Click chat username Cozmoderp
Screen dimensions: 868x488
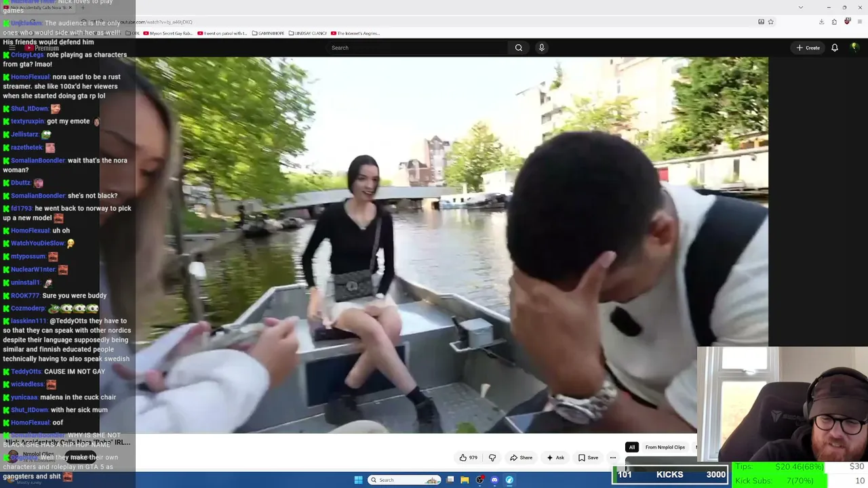click(28, 308)
